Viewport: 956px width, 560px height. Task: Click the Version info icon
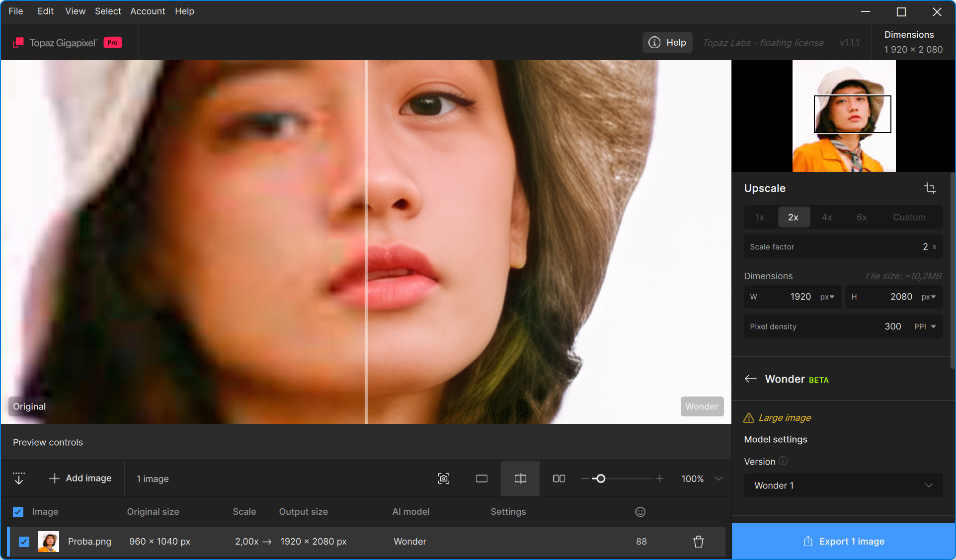click(783, 461)
